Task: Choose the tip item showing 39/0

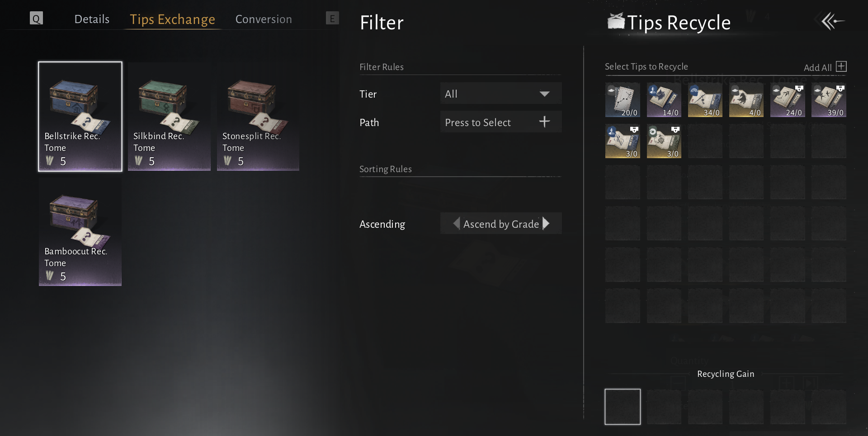Action: pos(829,100)
